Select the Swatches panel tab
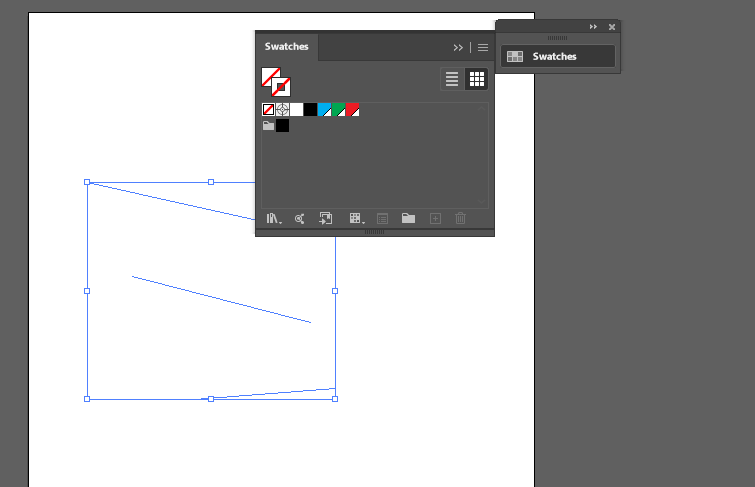Viewport: 755px width, 487px height. pos(286,47)
